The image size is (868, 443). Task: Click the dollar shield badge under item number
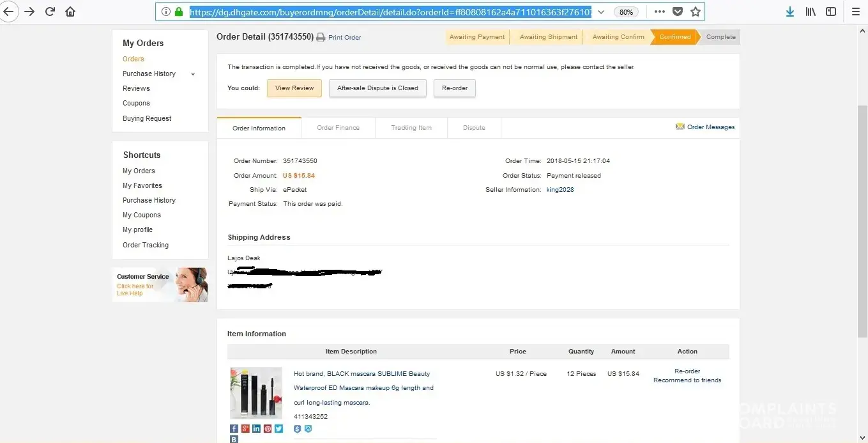(297, 429)
